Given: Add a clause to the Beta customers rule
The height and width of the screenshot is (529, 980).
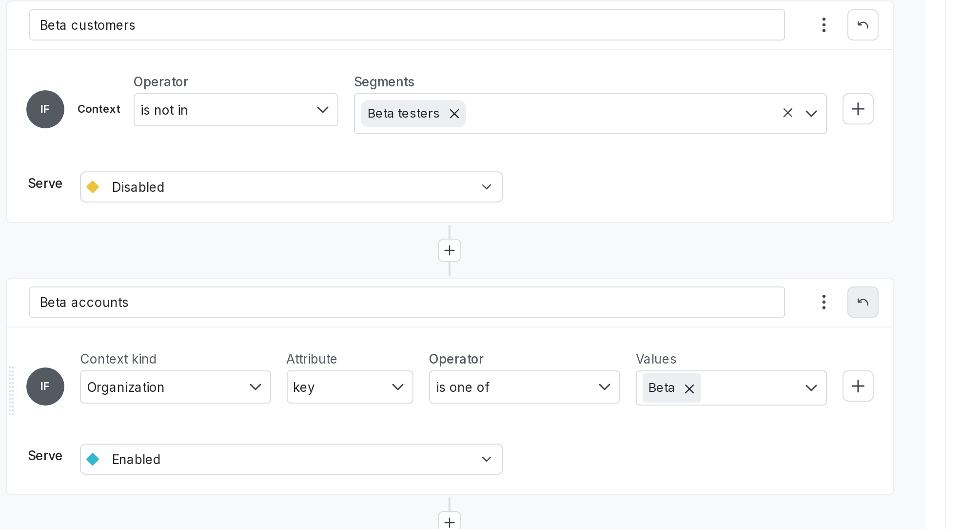Looking at the screenshot, I should (x=858, y=109).
